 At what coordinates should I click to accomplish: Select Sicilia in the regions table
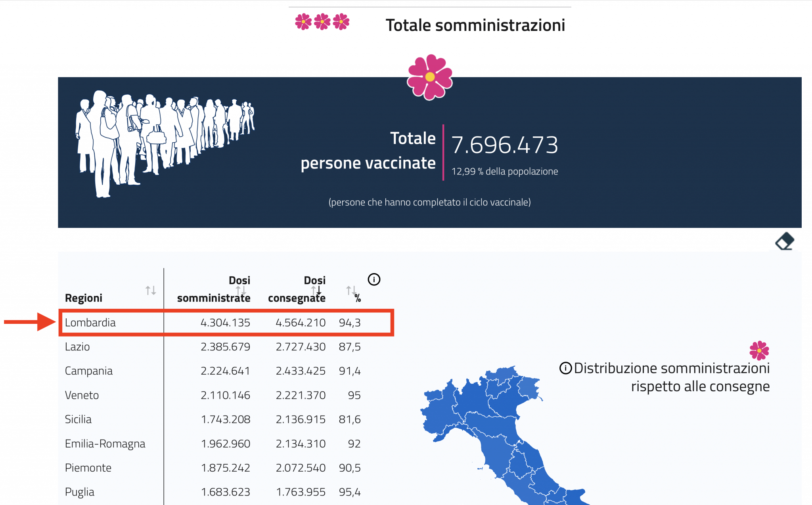(213, 419)
